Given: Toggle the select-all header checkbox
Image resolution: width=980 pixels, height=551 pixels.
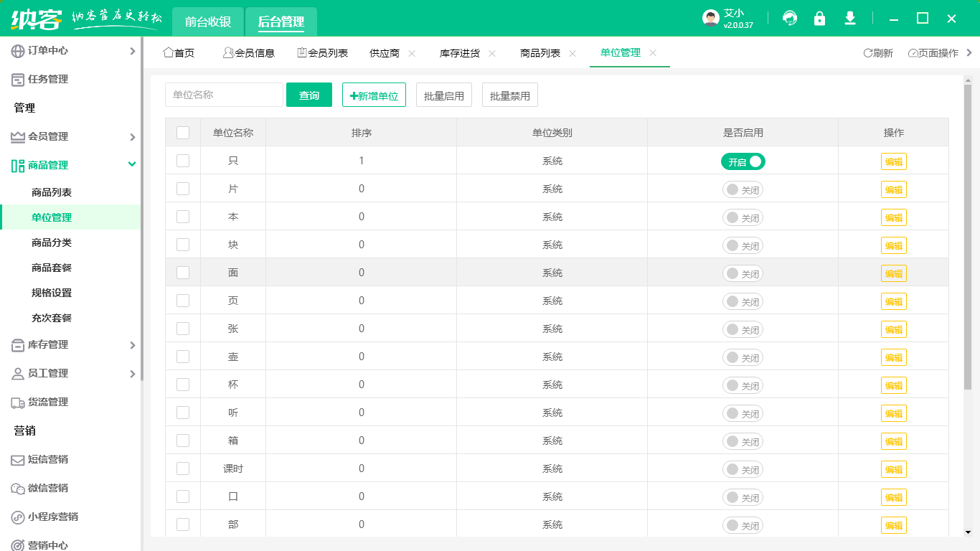Looking at the screenshot, I should [x=183, y=133].
